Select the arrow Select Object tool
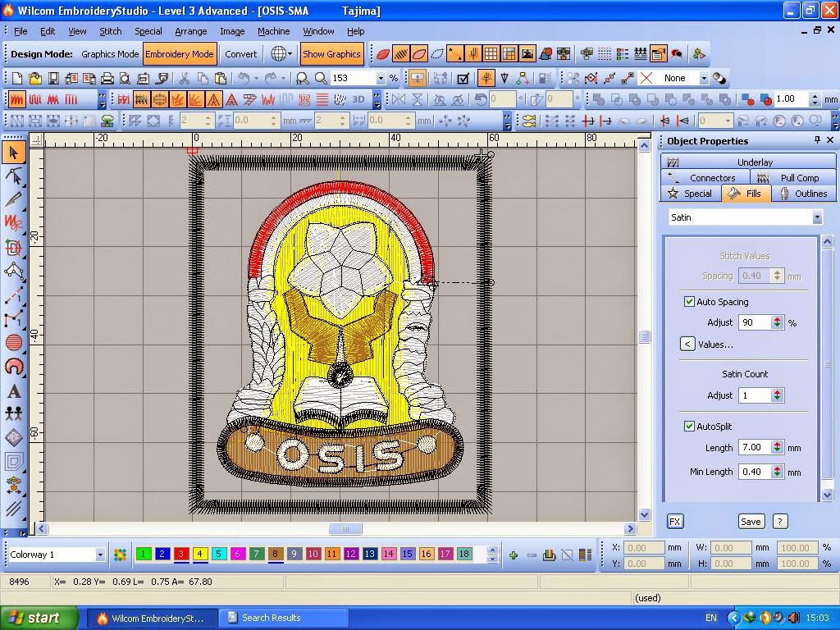The height and width of the screenshot is (630, 840). (x=12, y=153)
